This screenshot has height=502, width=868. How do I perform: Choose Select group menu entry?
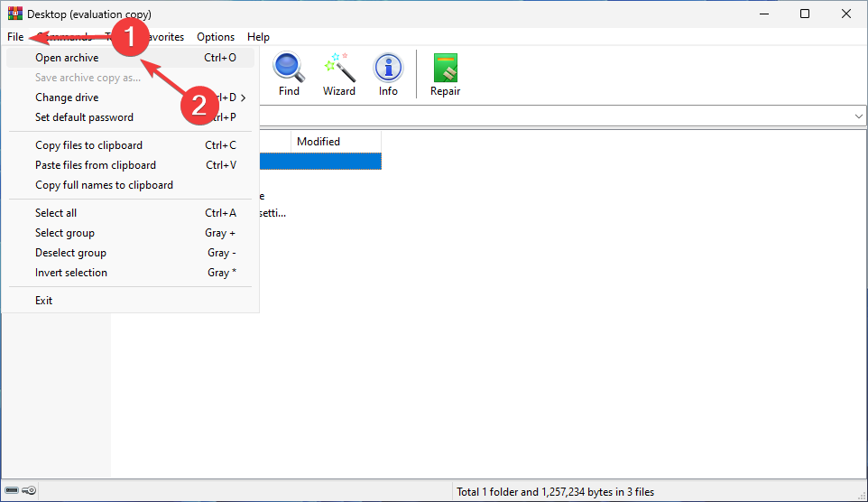tap(130, 233)
